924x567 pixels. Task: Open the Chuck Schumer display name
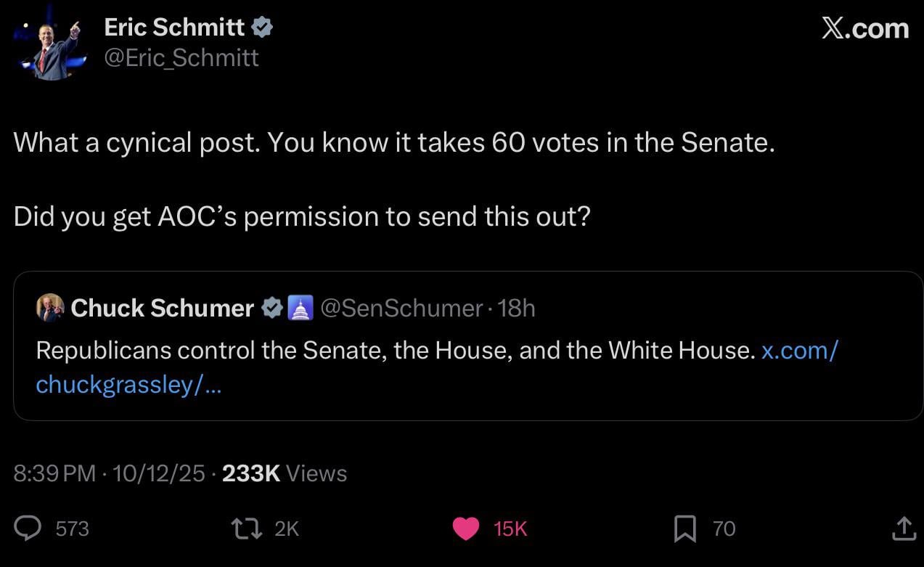point(162,308)
